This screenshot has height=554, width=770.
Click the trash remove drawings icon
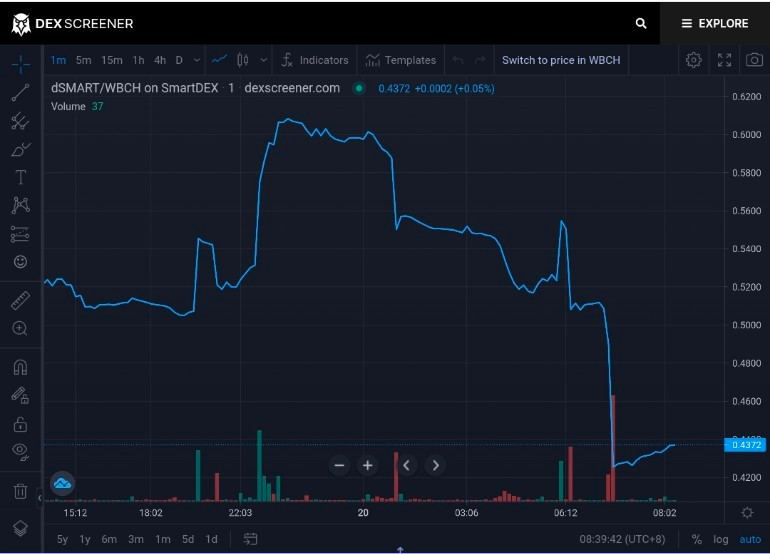(21, 491)
